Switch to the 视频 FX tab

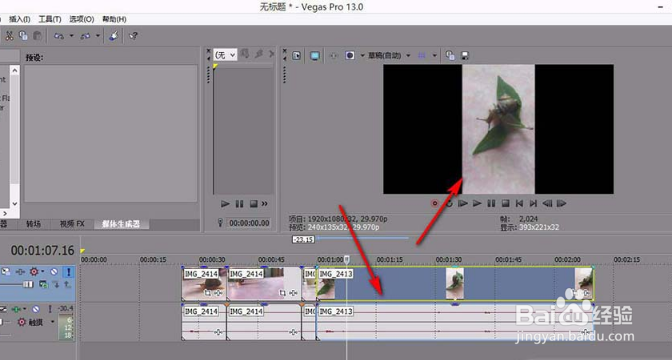point(72,224)
